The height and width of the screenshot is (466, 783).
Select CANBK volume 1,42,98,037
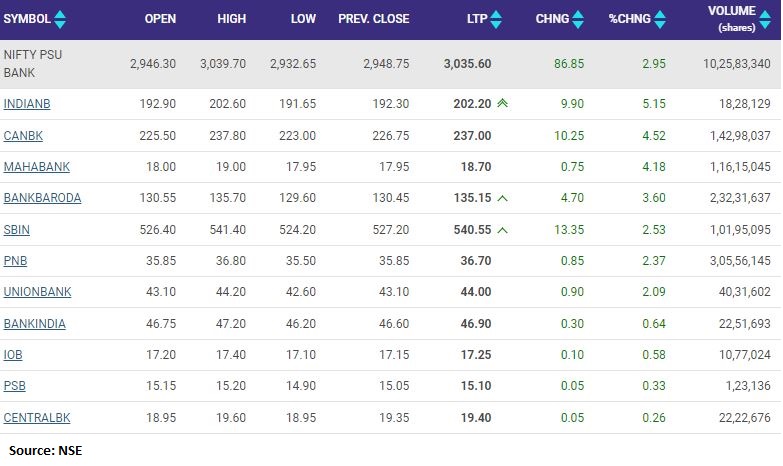coord(740,136)
